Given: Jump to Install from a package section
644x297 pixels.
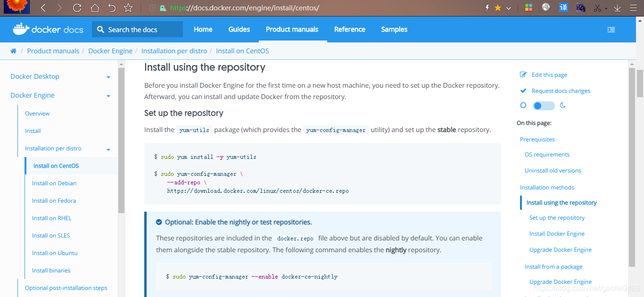Looking at the screenshot, I should (x=553, y=267).
